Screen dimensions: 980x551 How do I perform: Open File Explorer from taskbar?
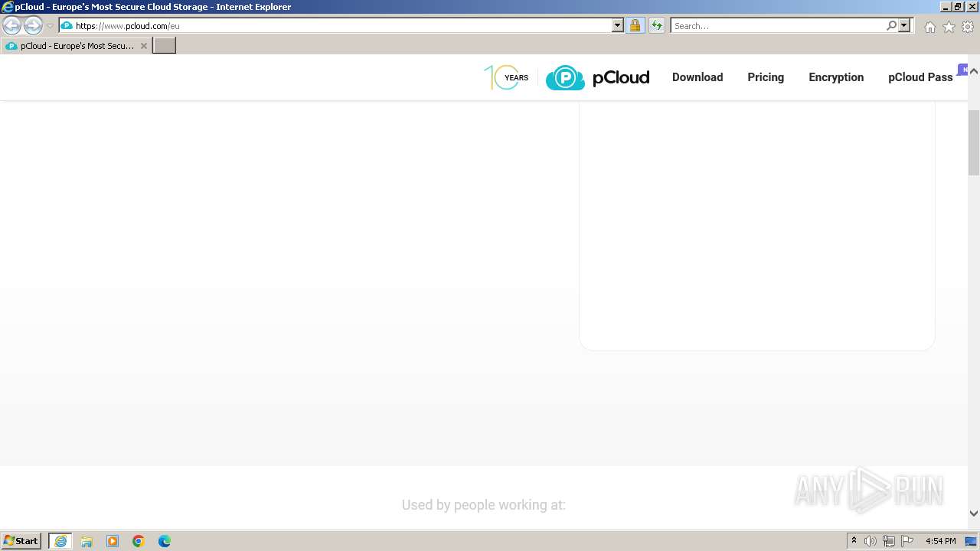point(87,541)
